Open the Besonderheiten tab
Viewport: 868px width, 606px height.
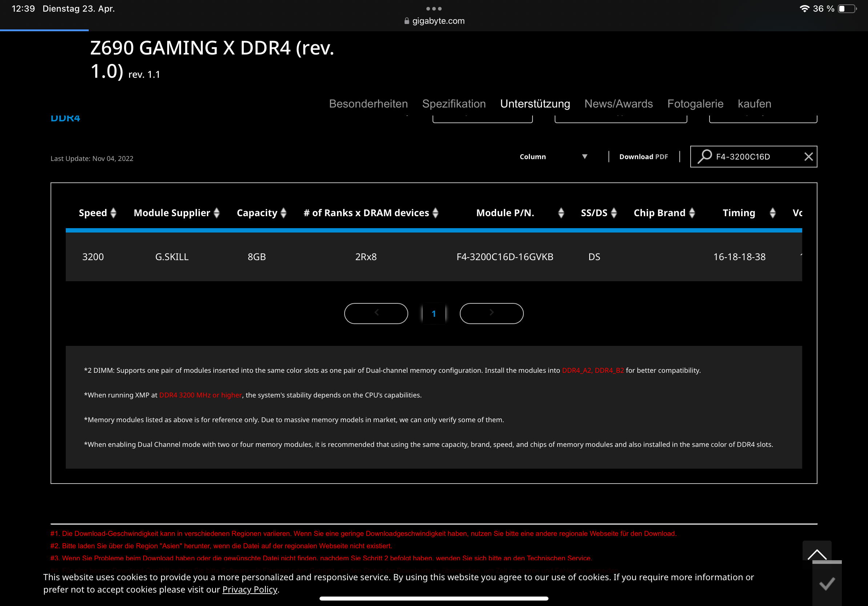(x=368, y=104)
